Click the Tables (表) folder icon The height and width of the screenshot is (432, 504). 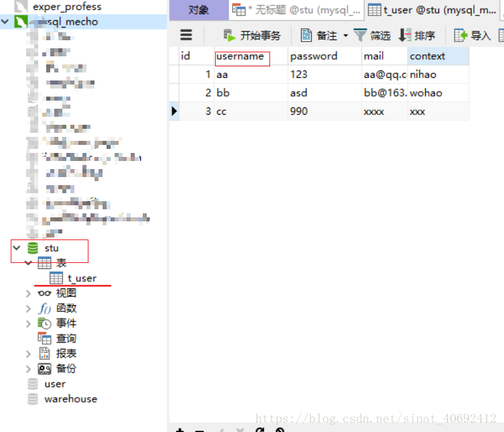coord(44,263)
